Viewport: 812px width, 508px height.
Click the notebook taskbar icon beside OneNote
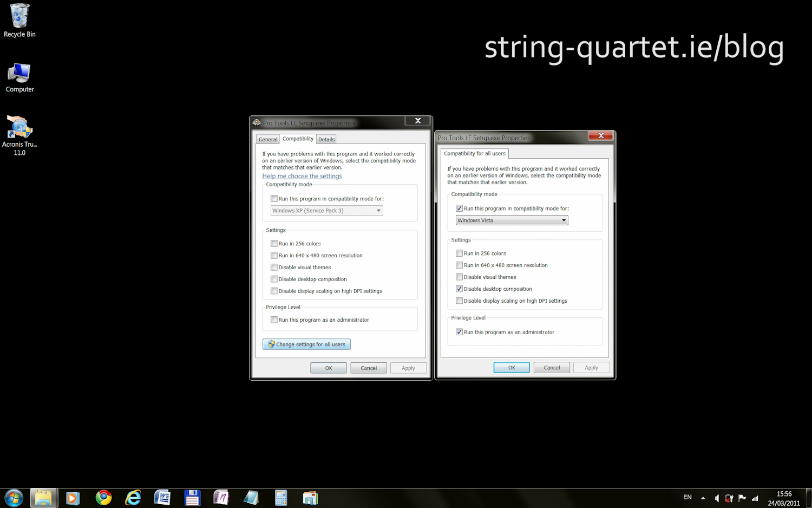click(251, 498)
